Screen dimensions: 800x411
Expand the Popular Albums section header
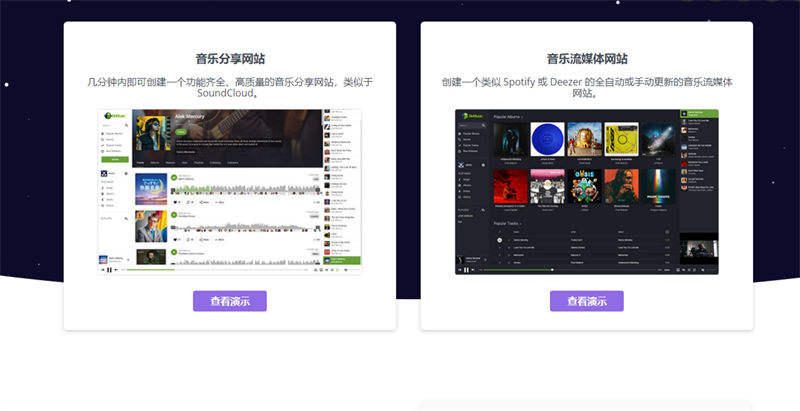coord(508,117)
